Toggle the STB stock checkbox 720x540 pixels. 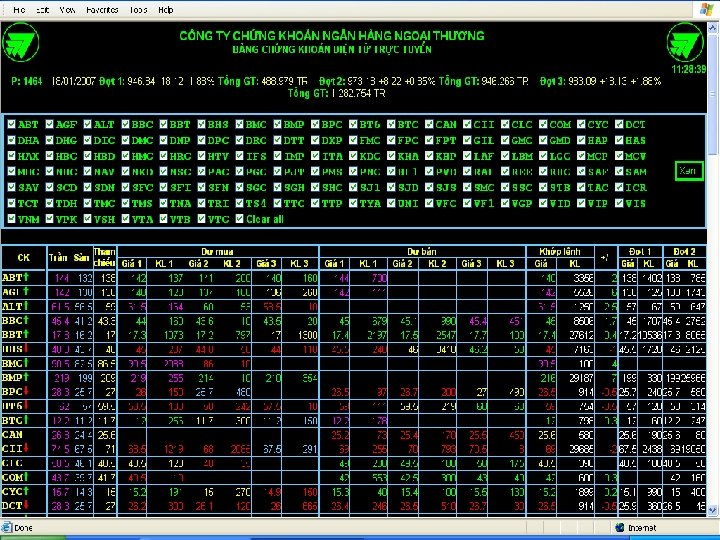click(x=543, y=187)
